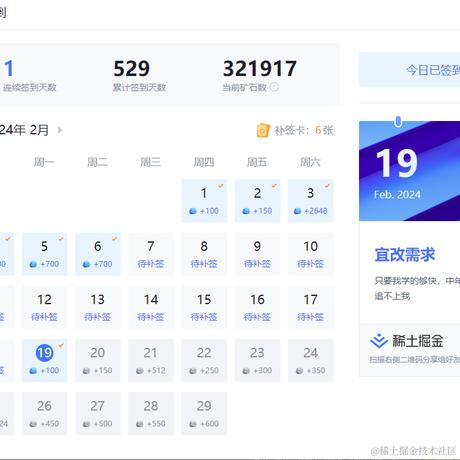
Task: Select calendar day 6 with +700
Action: coord(98,254)
